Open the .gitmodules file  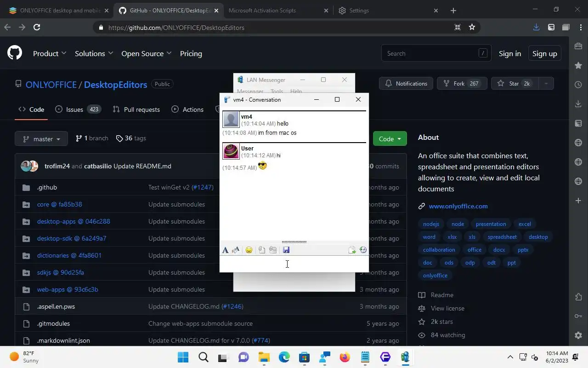(x=53, y=323)
